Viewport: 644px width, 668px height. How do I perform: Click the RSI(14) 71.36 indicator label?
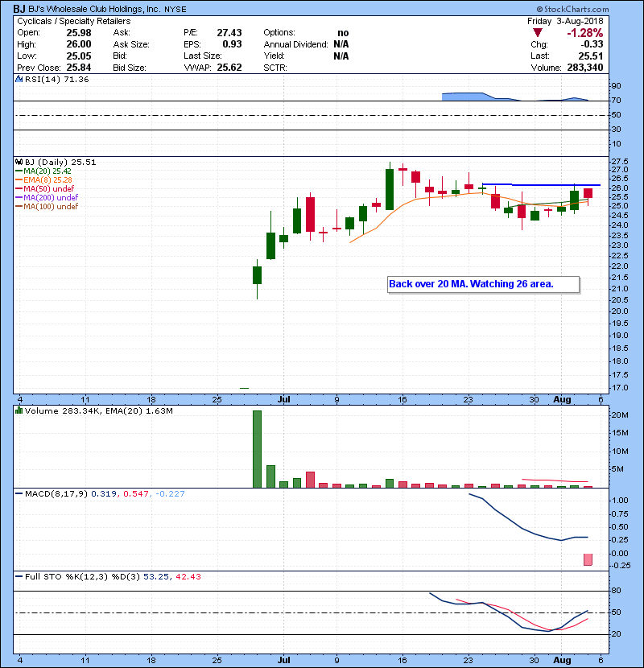click(x=56, y=79)
